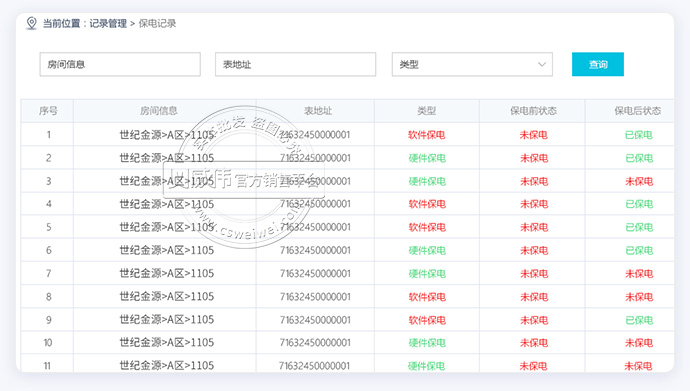Click the 类型 column header
The image size is (690, 391).
pyautogui.click(x=426, y=111)
